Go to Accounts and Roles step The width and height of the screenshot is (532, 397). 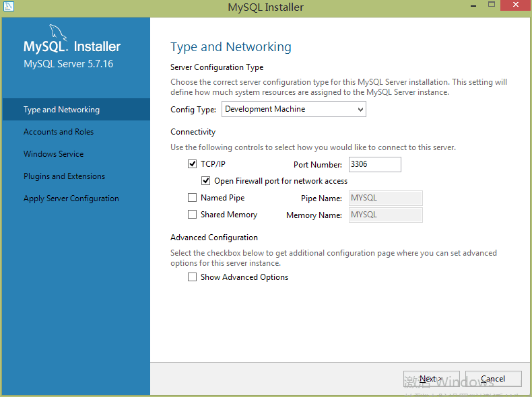pyautogui.click(x=59, y=132)
